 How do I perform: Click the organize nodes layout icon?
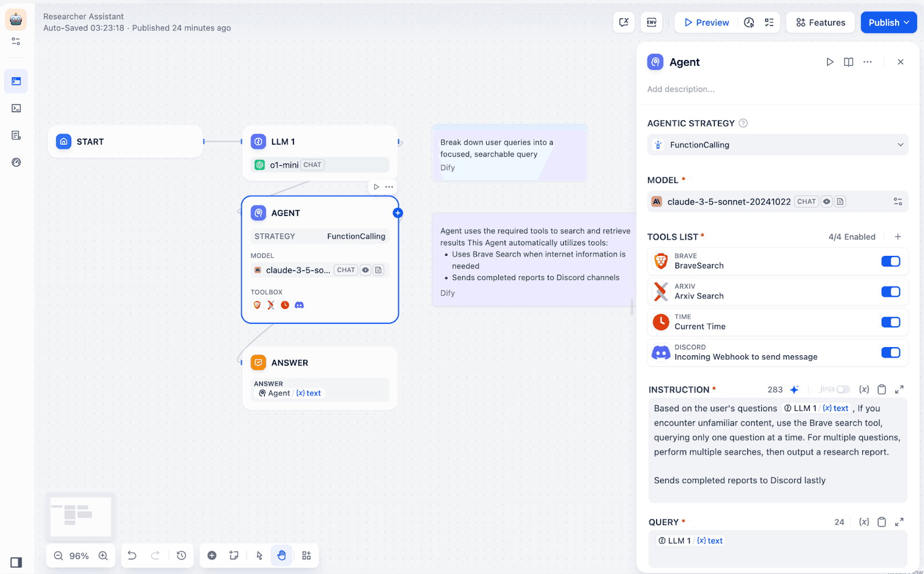pyautogui.click(x=307, y=556)
